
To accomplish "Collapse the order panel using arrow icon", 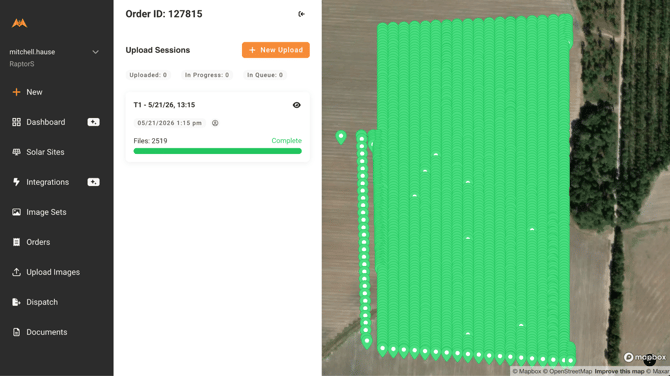I will click(x=301, y=14).
